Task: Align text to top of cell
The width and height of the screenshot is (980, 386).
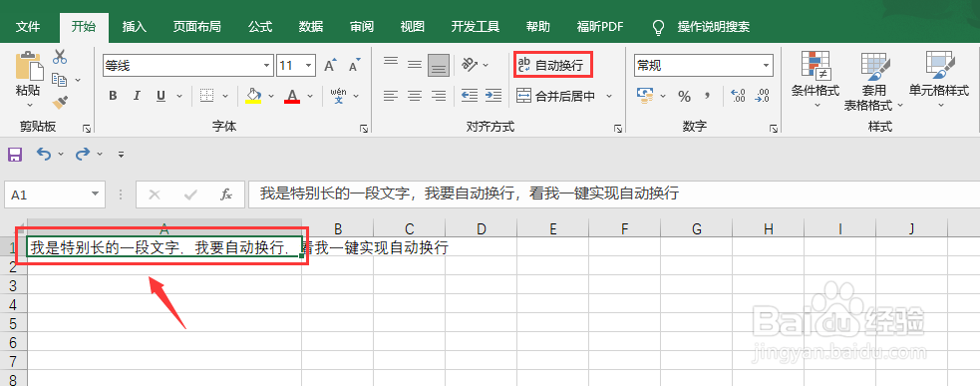Action: [391, 63]
